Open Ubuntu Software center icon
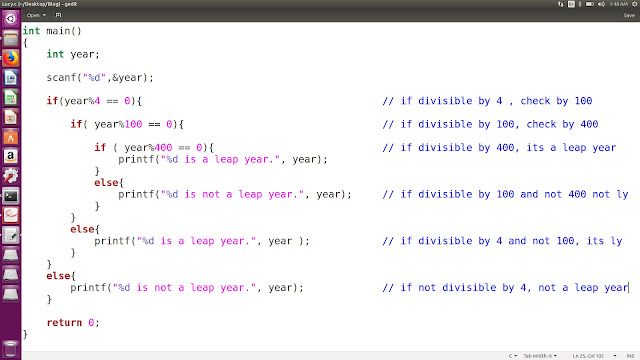This screenshot has width=640, height=360. tap(11, 137)
